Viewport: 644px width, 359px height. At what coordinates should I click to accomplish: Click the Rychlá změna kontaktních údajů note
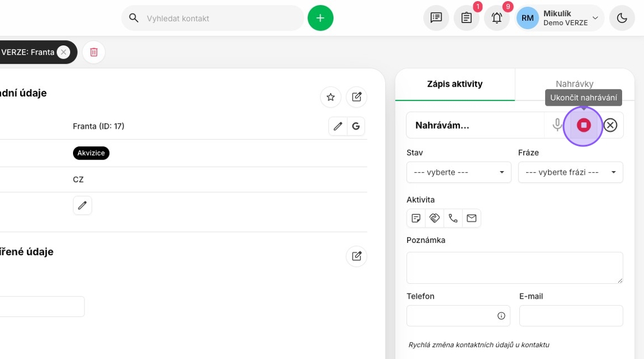(x=479, y=345)
